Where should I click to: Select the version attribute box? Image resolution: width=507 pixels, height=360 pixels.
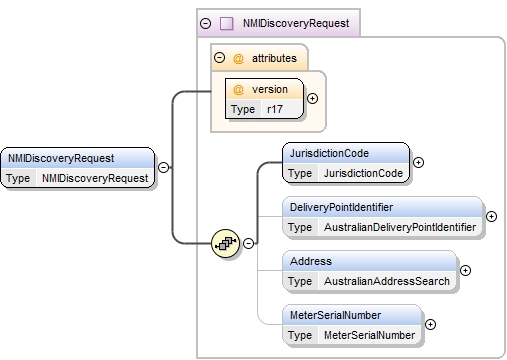[x=264, y=99]
